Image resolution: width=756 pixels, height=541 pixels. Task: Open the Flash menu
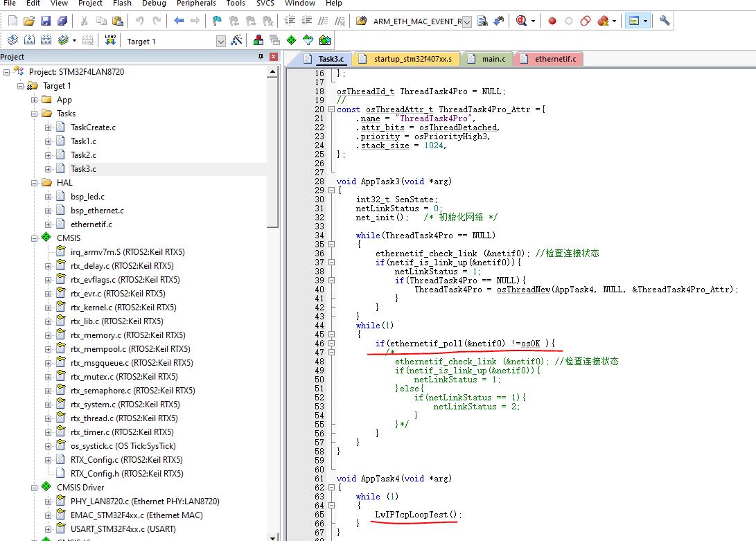click(122, 3)
